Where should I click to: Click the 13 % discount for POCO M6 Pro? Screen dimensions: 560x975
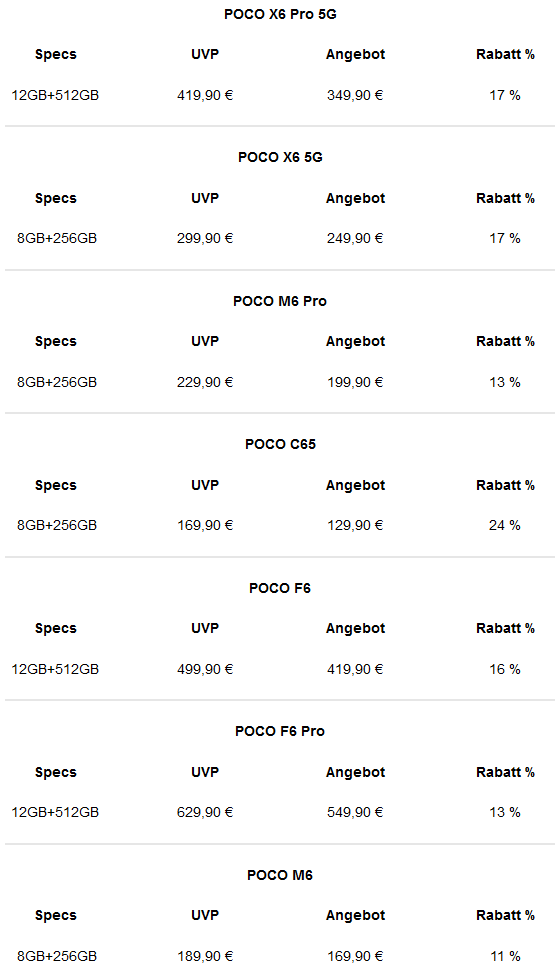point(505,382)
